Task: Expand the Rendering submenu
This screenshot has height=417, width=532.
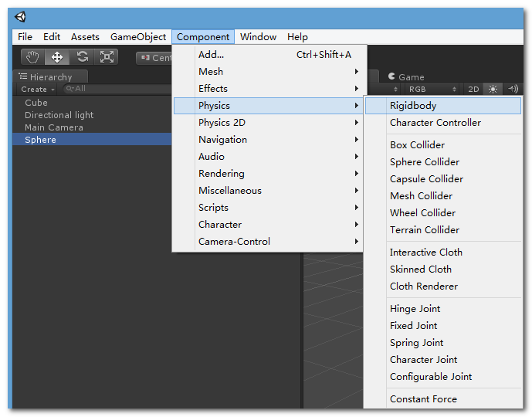Action: tap(268, 174)
